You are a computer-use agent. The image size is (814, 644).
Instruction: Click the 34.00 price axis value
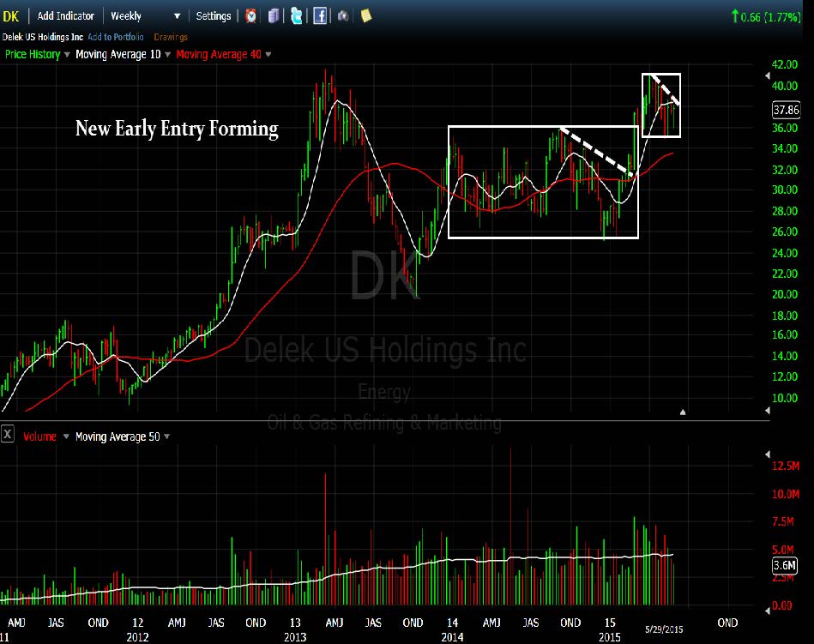tap(785, 148)
